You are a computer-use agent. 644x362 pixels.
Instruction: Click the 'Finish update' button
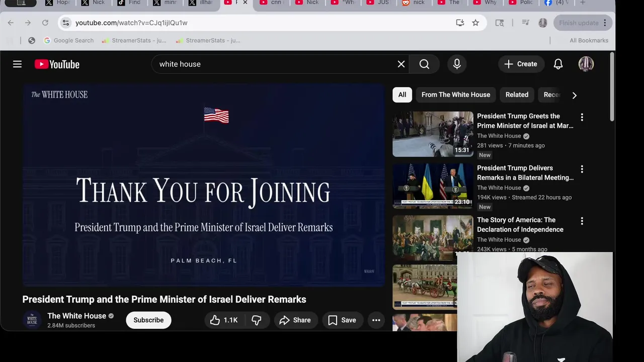point(583,23)
